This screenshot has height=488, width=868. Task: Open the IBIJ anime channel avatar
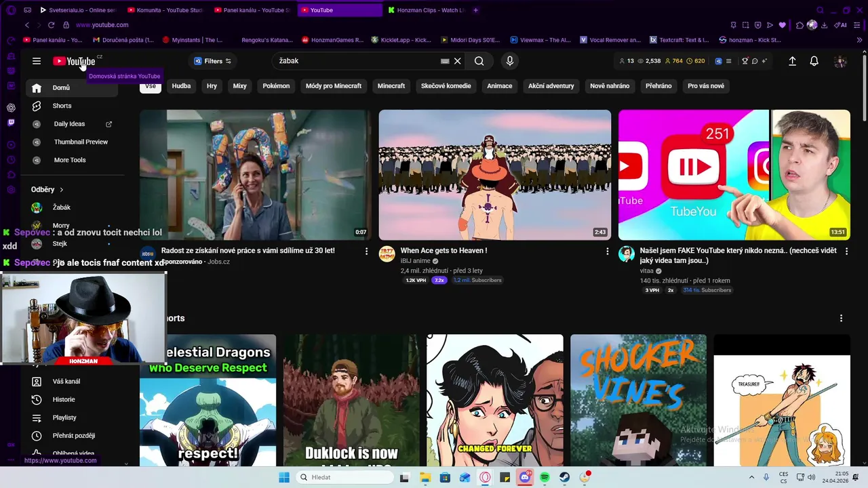(387, 254)
